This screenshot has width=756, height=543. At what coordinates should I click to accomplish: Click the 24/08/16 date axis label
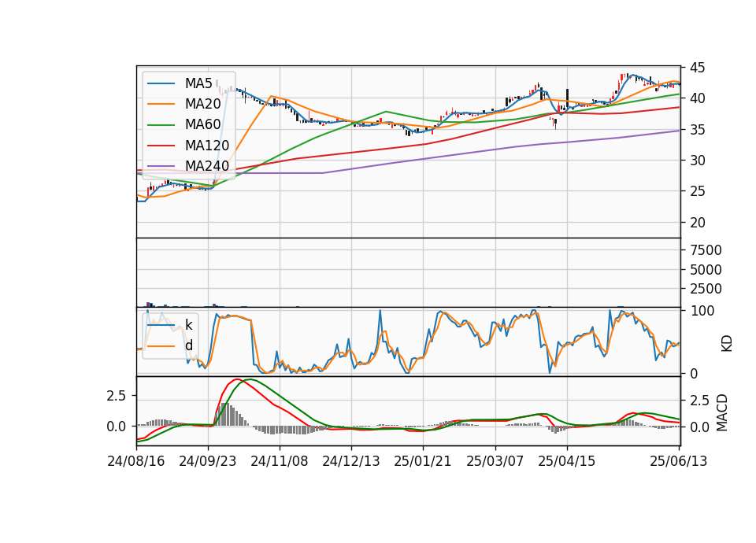pos(136,461)
